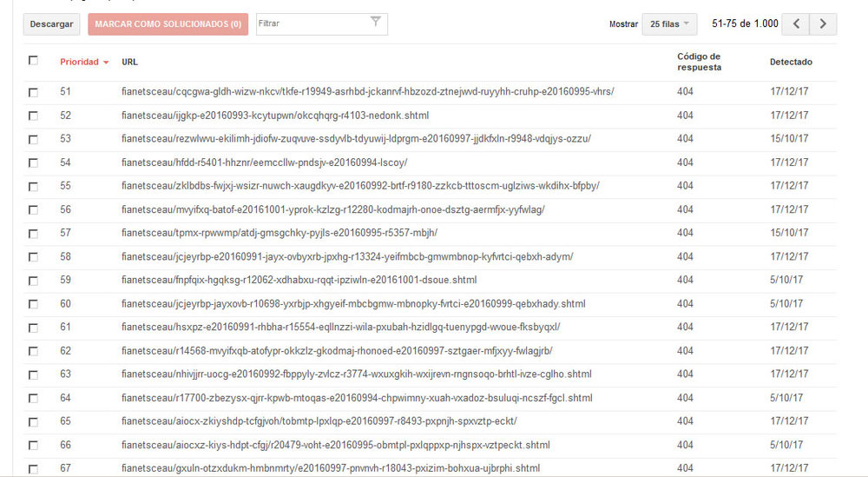
Task: Click priority number 58
Action: tap(65, 256)
